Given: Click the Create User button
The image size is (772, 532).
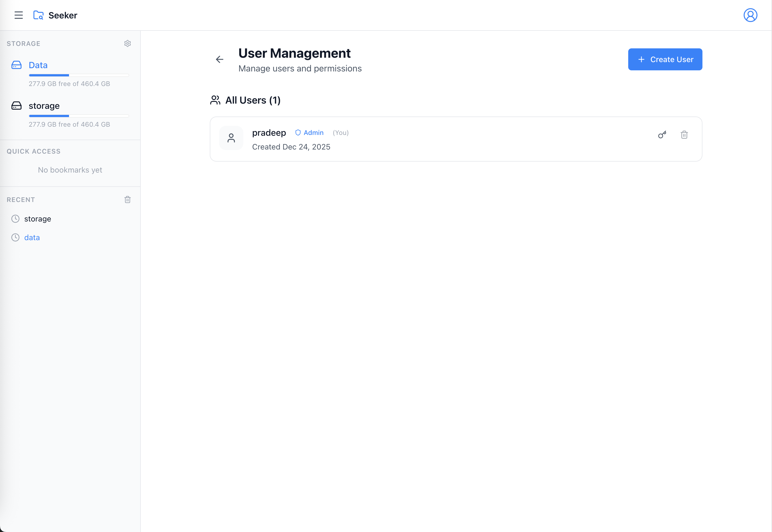Looking at the screenshot, I should [x=665, y=60].
